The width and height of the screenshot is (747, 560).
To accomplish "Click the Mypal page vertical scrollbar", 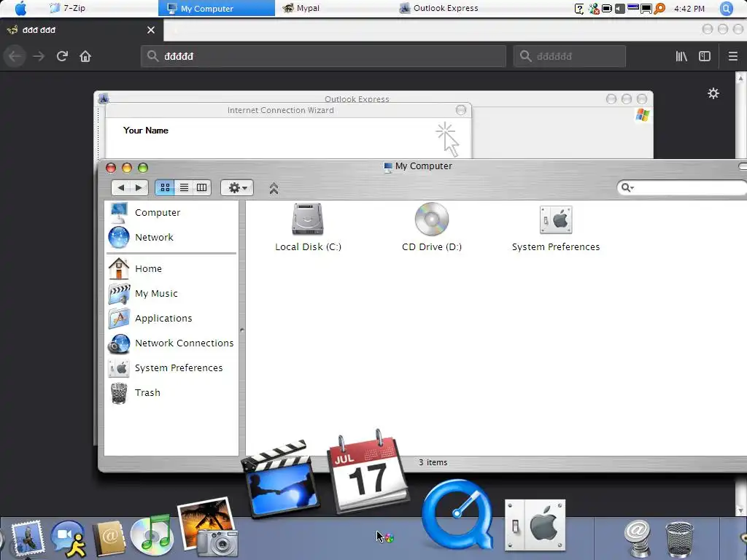I will [x=740, y=293].
